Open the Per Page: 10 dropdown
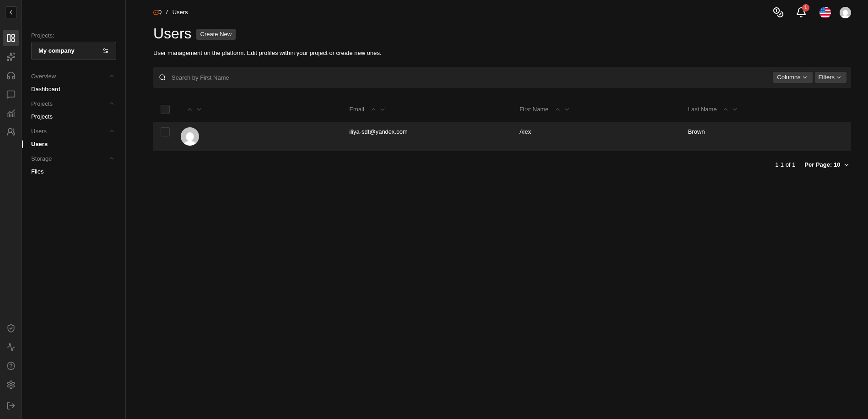The image size is (868, 419). (827, 165)
